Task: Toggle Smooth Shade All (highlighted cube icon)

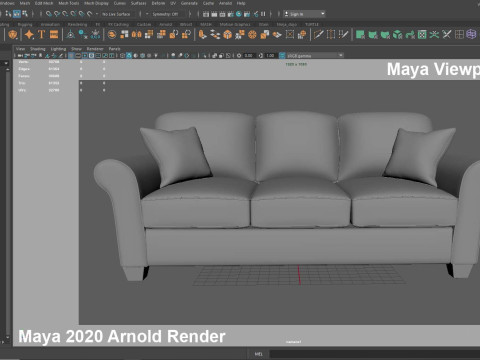Action: 129,55
